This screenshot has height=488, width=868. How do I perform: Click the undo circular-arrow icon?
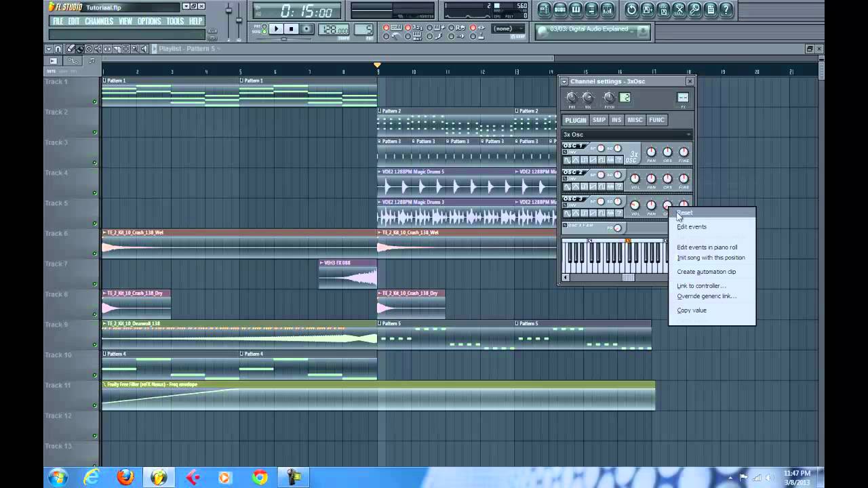click(631, 9)
